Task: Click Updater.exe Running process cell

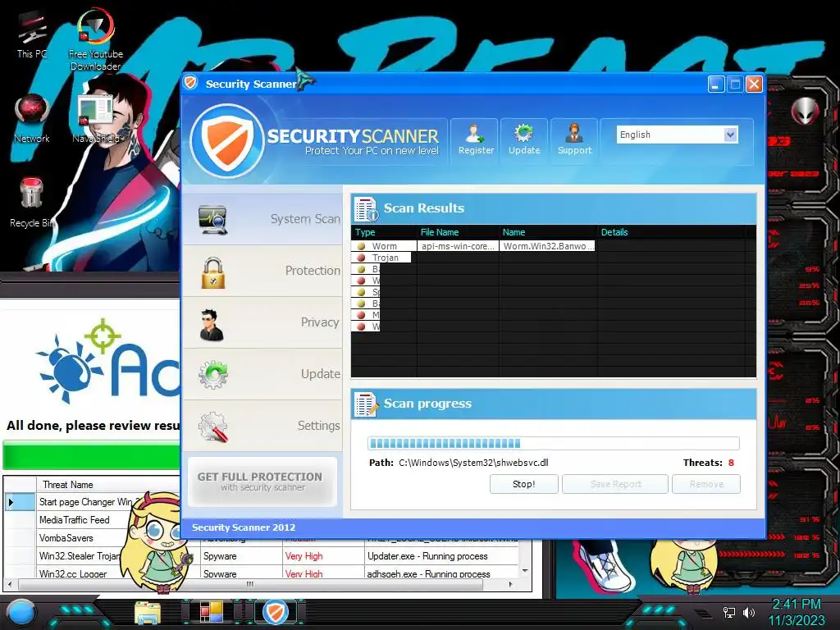Action: pyautogui.click(x=441, y=556)
